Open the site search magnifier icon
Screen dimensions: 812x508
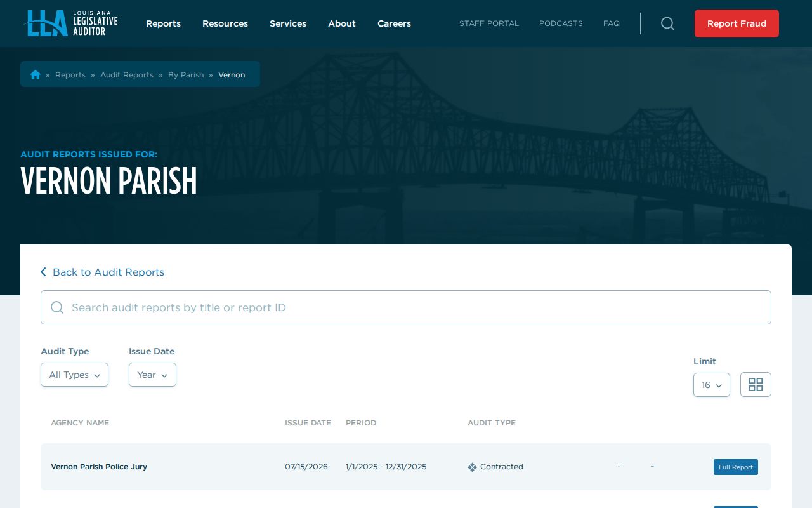pyautogui.click(x=667, y=23)
